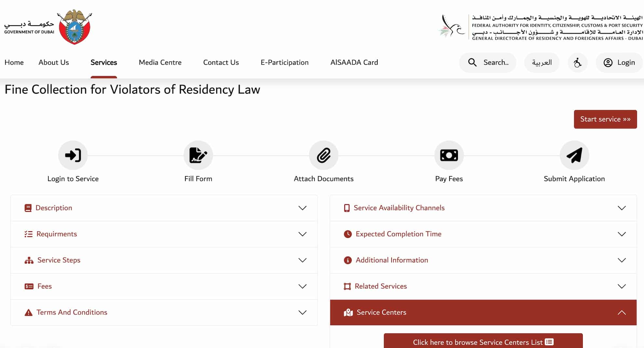Image resolution: width=644 pixels, height=348 pixels.
Task: Open search using the magnifier icon
Action: pyautogui.click(x=472, y=62)
